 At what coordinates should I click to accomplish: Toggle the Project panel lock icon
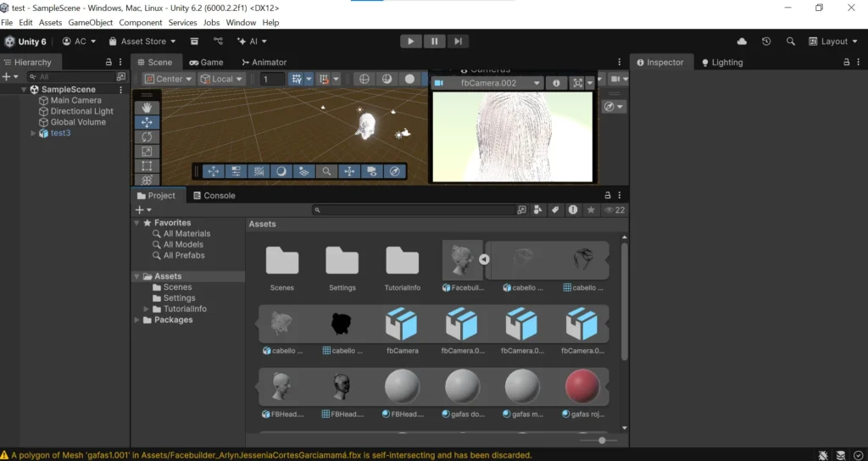point(607,196)
